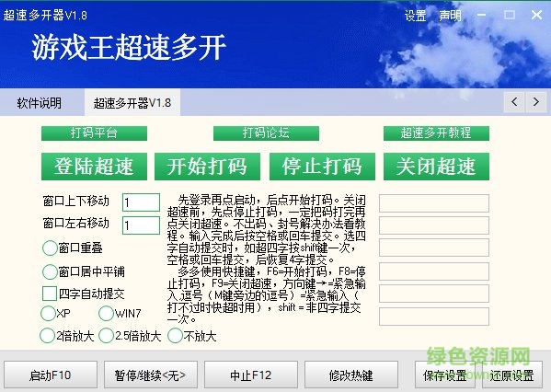Focus the 窗口上下移动 input field
The height and width of the screenshot is (392, 551).
click(141, 202)
